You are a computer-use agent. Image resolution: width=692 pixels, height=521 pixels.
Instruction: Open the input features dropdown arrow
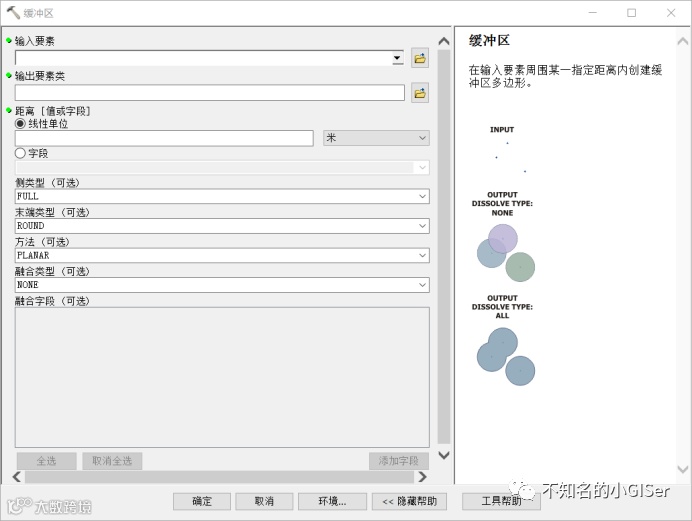click(398, 58)
